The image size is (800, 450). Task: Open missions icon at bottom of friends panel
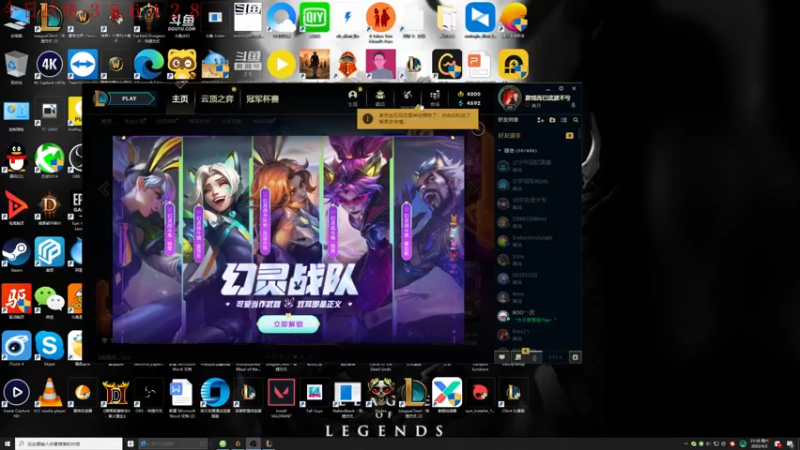[519, 357]
